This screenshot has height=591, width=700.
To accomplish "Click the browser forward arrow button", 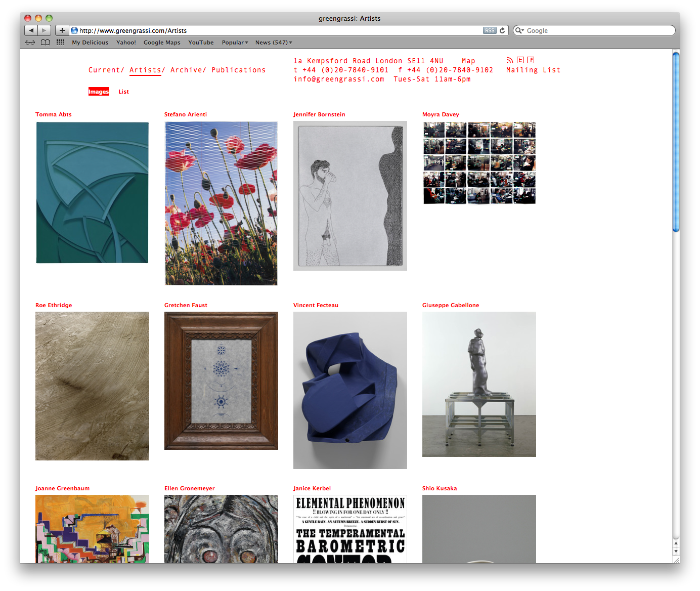I will coord(45,30).
